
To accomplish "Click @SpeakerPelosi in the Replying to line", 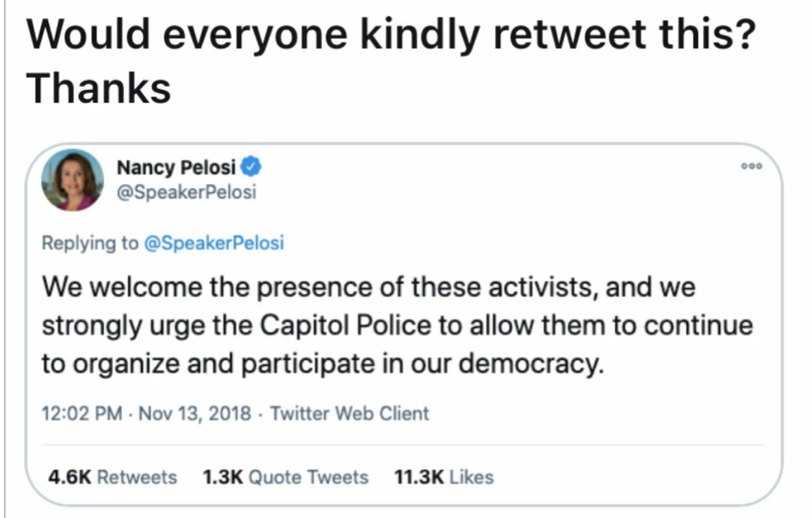I will 213,243.
